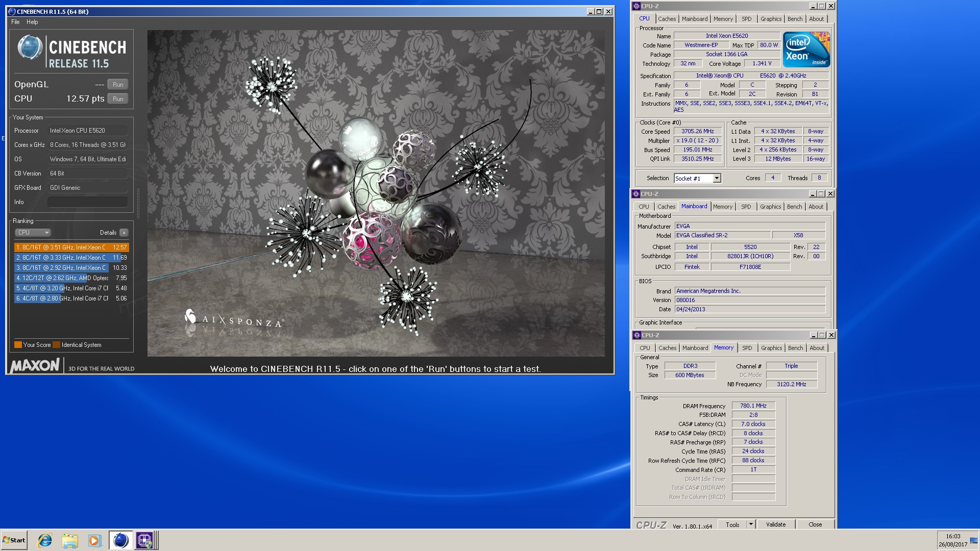Click the EVGA Classified SR-2 model field
This screenshot has width=980, height=551.
722,235
